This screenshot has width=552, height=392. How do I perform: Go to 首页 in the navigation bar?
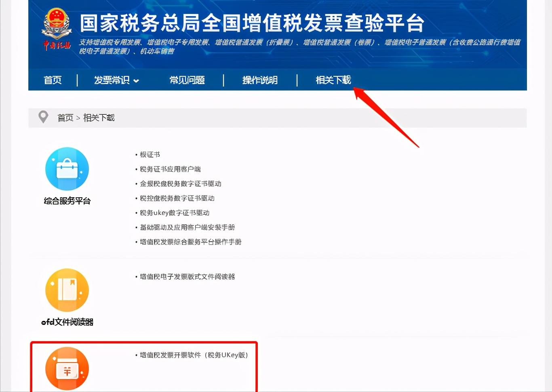tap(53, 80)
